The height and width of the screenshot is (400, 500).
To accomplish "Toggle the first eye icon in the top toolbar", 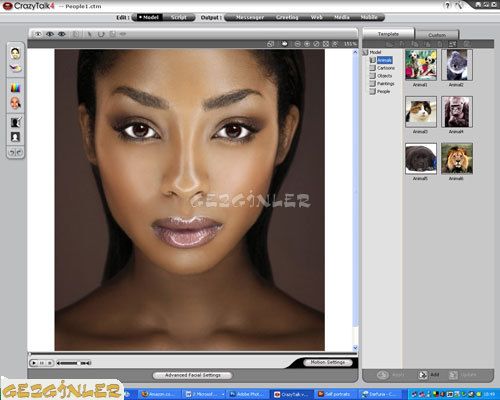I will (38, 34).
